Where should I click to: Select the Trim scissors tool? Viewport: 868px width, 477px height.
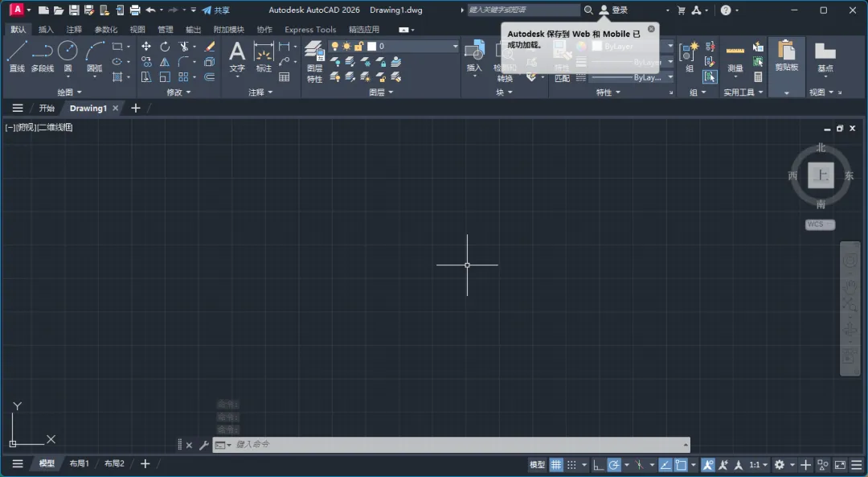click(183, 47)
